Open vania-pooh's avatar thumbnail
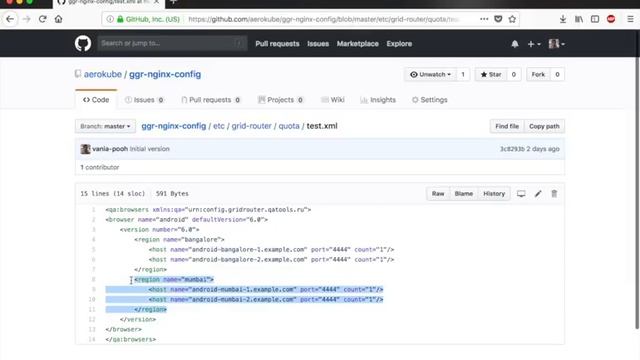This screenshot has width=640, height=360. [x=85, y=149]
